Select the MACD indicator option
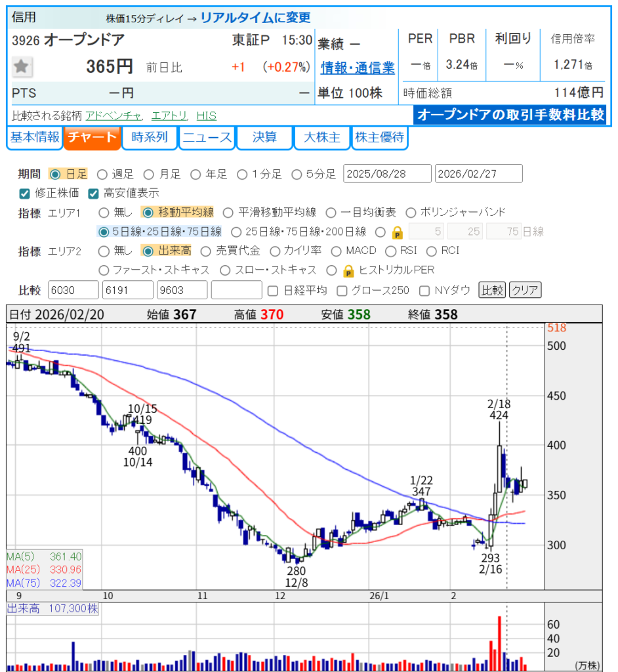618x672 pixels. [x=336, y=251]
